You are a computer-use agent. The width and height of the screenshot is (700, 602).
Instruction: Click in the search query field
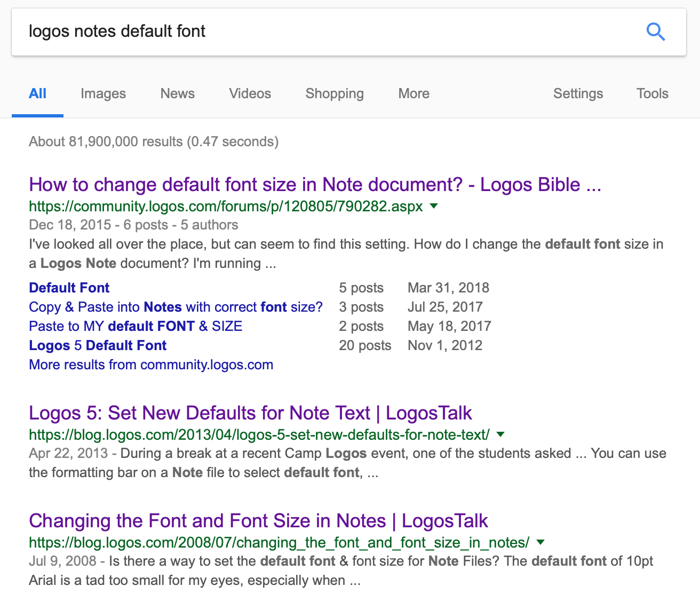(320, 31)
